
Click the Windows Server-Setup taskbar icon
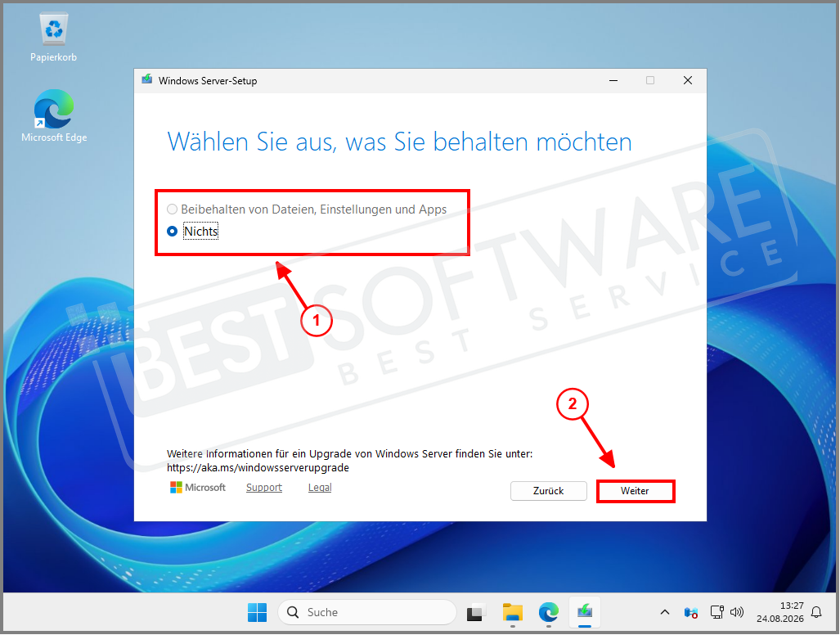[585, 612]
